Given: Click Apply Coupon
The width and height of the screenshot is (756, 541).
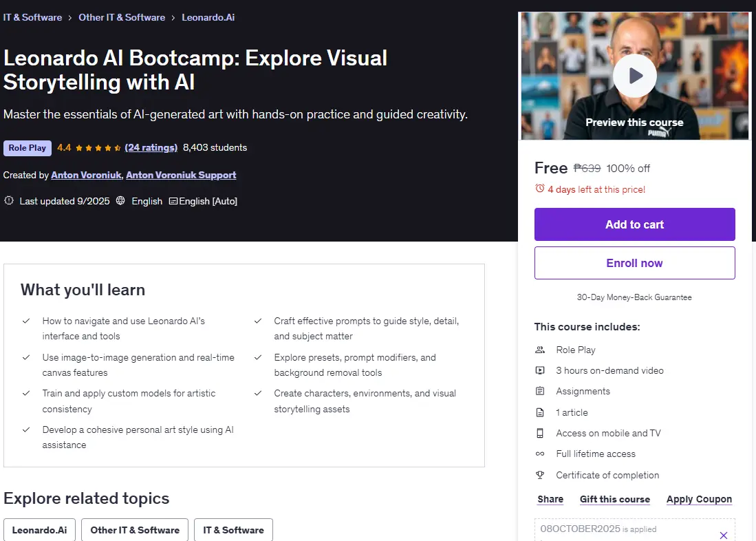Looking at the screenshot, I should (x=699, y=500).
